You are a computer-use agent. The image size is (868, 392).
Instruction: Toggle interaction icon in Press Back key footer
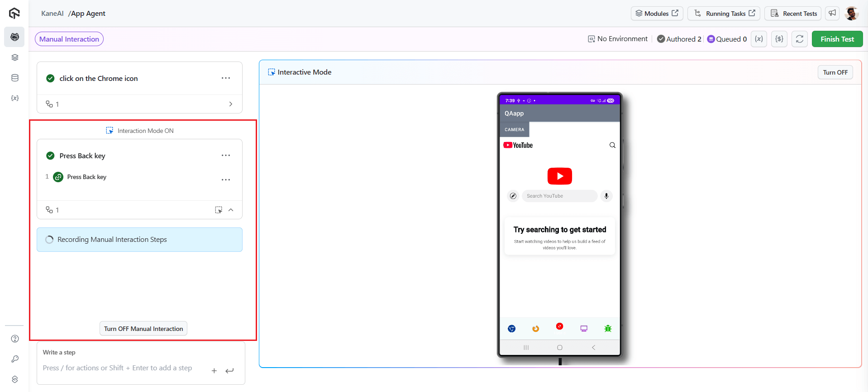(219, 210)
